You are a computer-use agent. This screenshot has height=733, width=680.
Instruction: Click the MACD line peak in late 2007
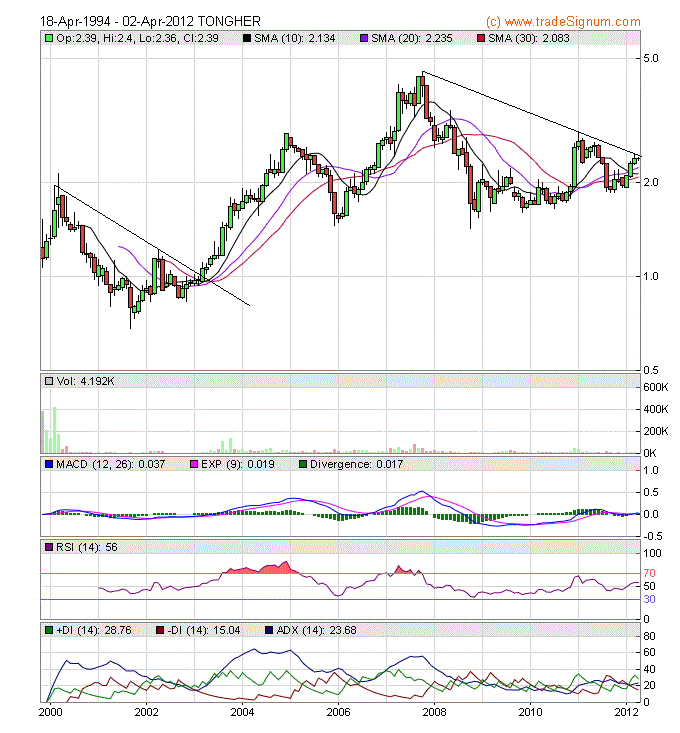pyautogui.click(x=422, y=491)
